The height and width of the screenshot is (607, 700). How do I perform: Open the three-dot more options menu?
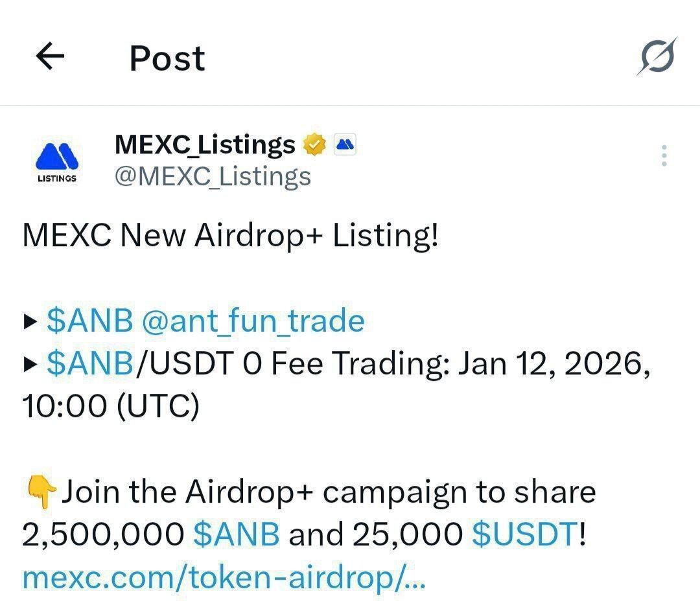pyautogui.click(x=663, y=156)
